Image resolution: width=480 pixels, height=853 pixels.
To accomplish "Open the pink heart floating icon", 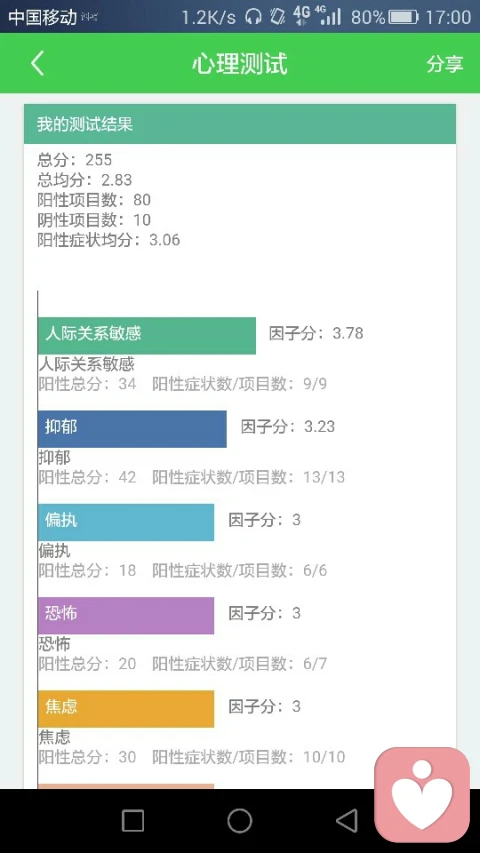I will pyautogui.click(x=422, y=794).
